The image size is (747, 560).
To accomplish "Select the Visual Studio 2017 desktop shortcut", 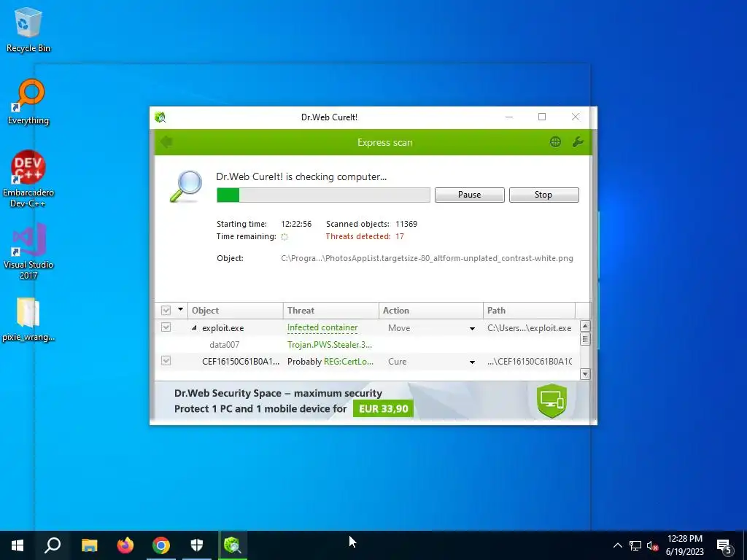I will [x=28, y=252].
